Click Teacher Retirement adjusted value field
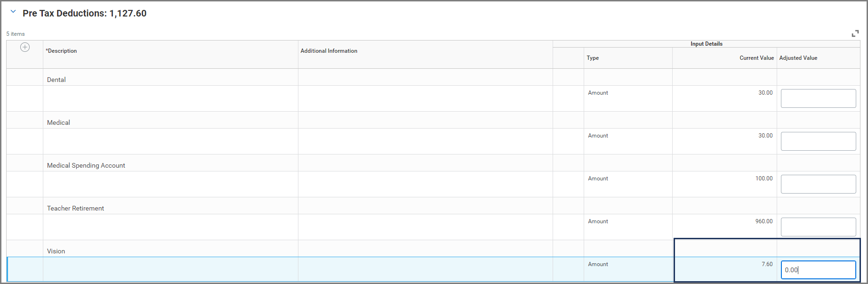Screen dimensions: 868x284 coord(818,227)
